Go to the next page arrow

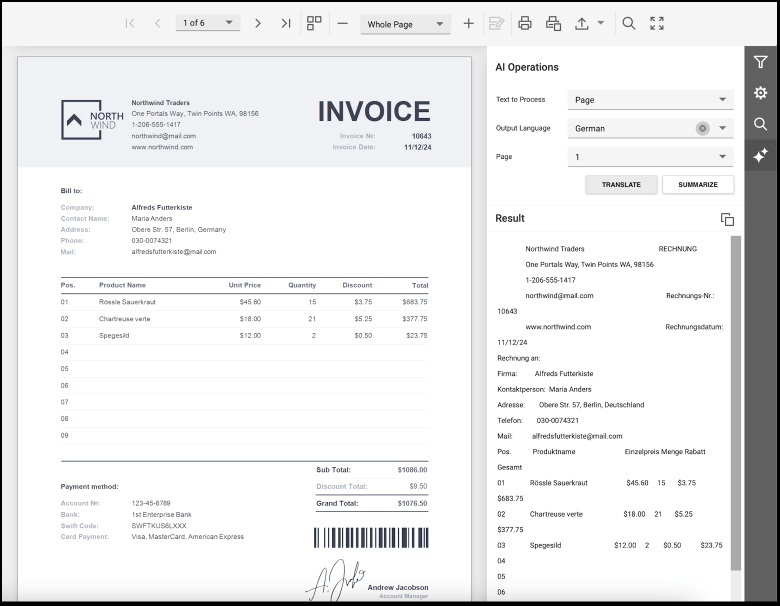coord(257,23)
